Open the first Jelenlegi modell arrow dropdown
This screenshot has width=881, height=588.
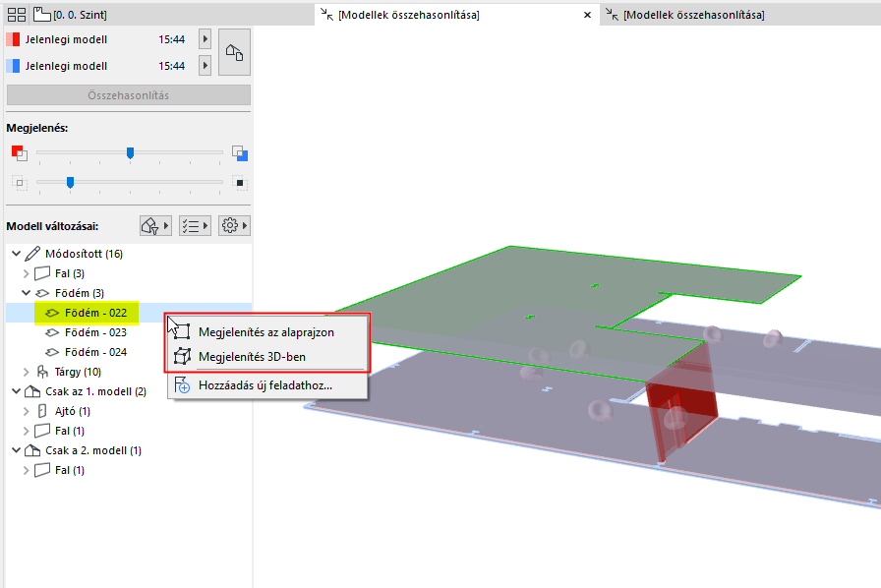click(206, 39)
